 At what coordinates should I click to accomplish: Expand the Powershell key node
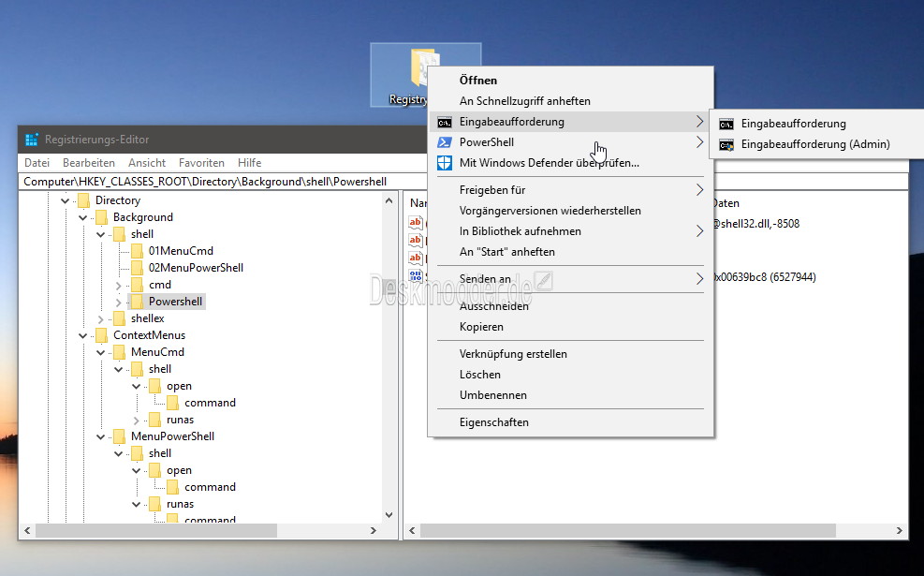pyautogui.click(x=119, y=303)
